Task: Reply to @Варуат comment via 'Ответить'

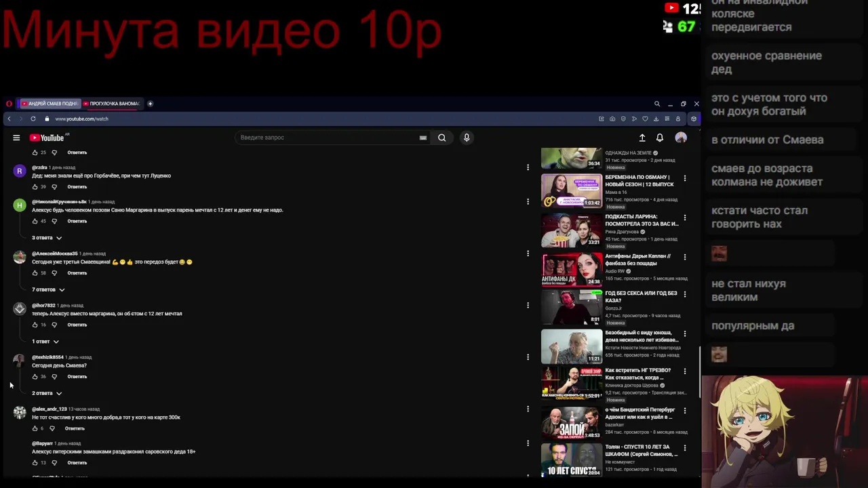Action: [77, 463]
